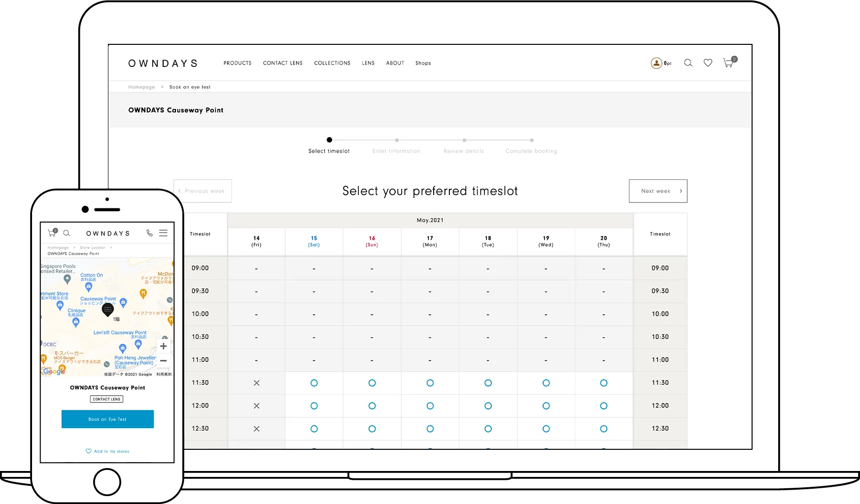Tap Store Locator breadcrumb on mobile
860x504 pixels.
click(93, 248)
